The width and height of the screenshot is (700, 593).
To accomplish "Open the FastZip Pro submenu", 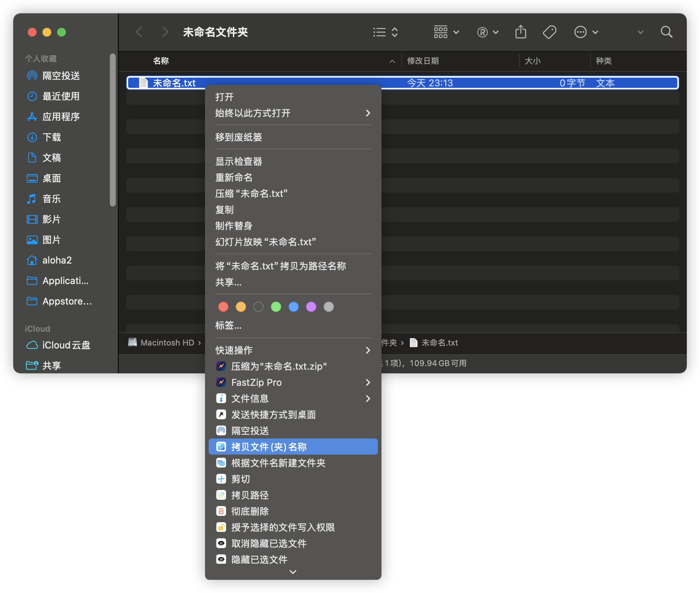I will [293, 383].
